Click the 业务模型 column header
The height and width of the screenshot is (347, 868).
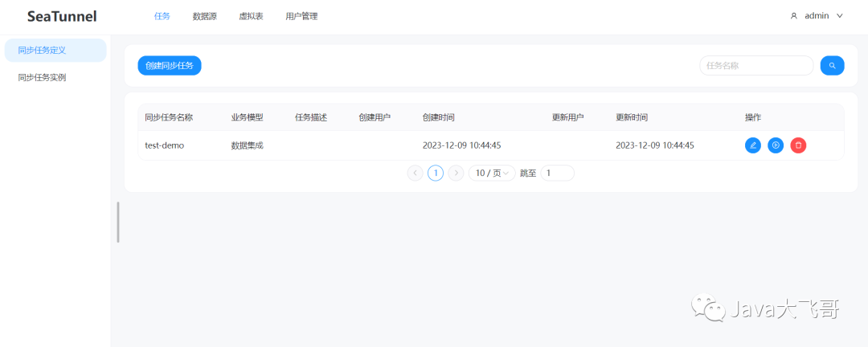pos(247,117)
